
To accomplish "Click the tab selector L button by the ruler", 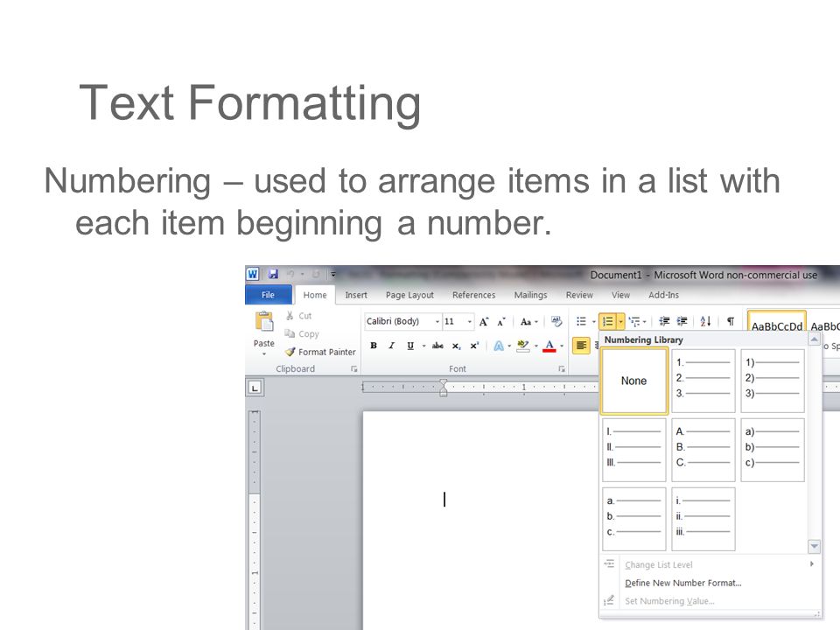I will click(x=255, y=388).
